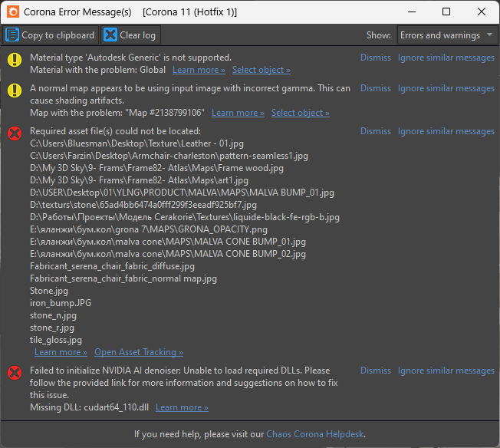500x448 pixels.
Task: Dismiss the missing asset files error
Action: coord(376,131)
